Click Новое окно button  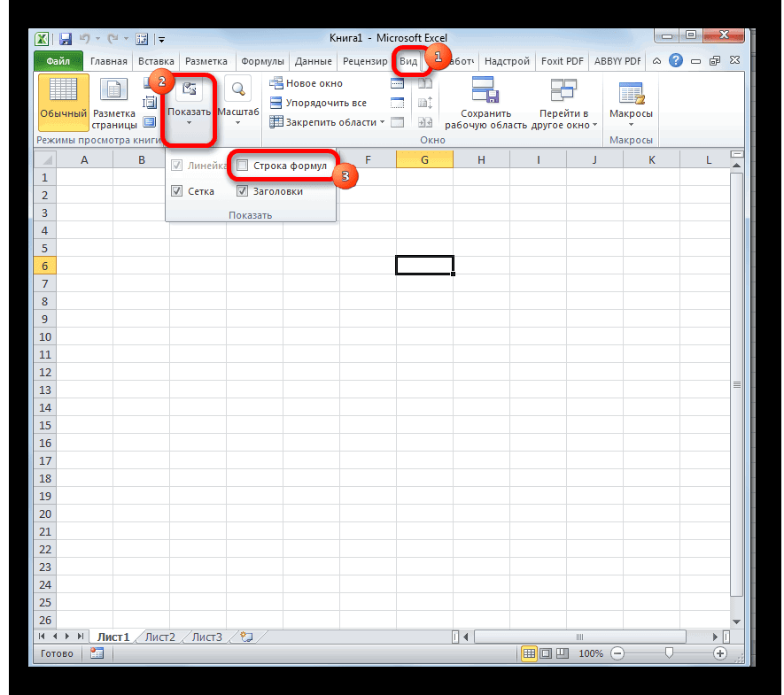click(x=306, y=83)
